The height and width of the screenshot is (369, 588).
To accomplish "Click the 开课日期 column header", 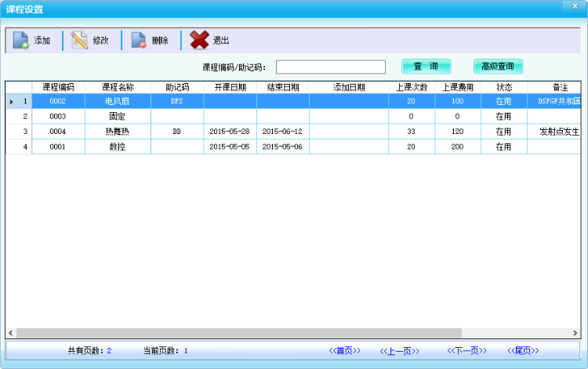I will tap(230, 87).
